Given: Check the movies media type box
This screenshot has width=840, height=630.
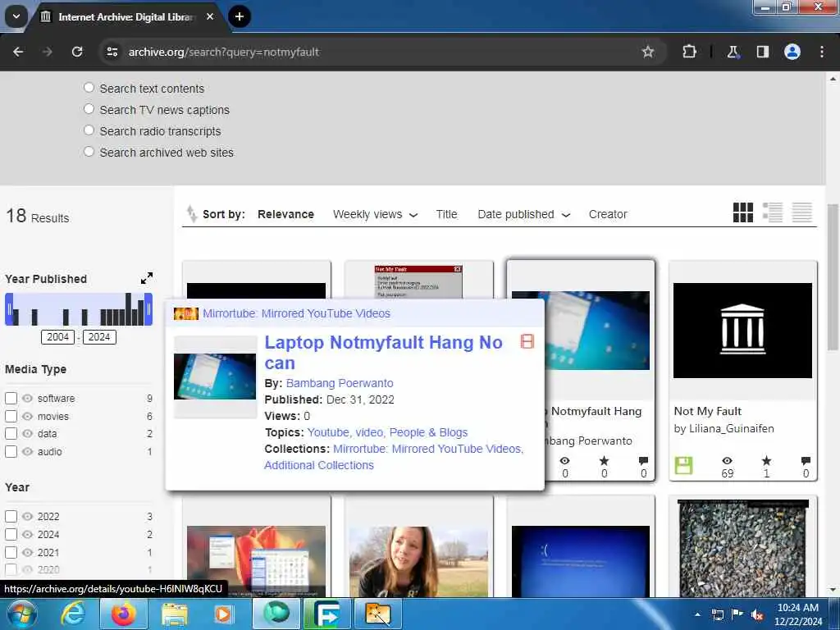Looking at the screenshot, I should click(x=11, y=416).
